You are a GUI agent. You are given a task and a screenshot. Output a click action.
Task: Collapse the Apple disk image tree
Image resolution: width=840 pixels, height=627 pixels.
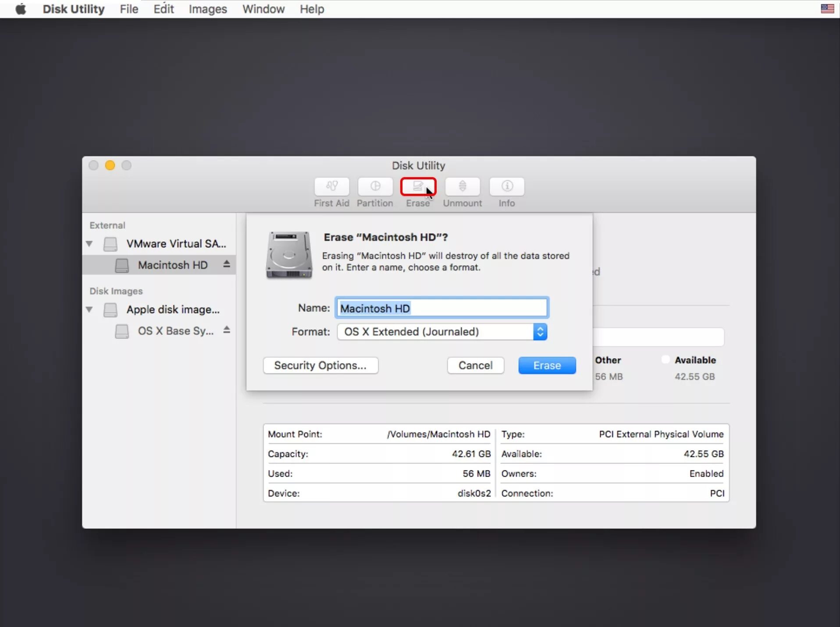[x=89, y=309]
